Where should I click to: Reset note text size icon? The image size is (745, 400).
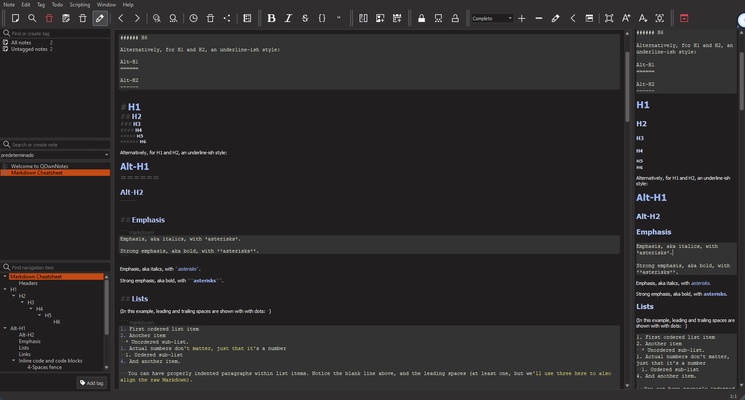pyautogui.click(x=660, y=18)
